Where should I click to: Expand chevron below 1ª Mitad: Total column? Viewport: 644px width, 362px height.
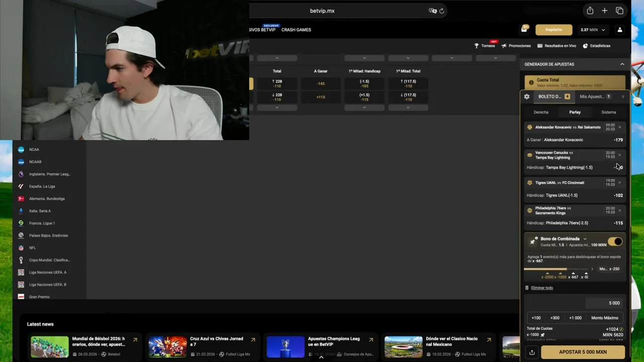click(408, 108)
